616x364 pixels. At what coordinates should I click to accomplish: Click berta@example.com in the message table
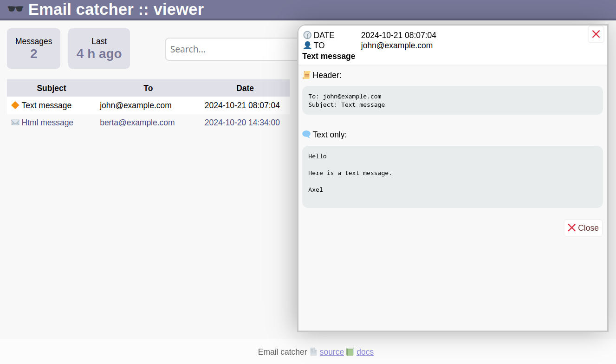pyautogui.click(x=137, y=123)
